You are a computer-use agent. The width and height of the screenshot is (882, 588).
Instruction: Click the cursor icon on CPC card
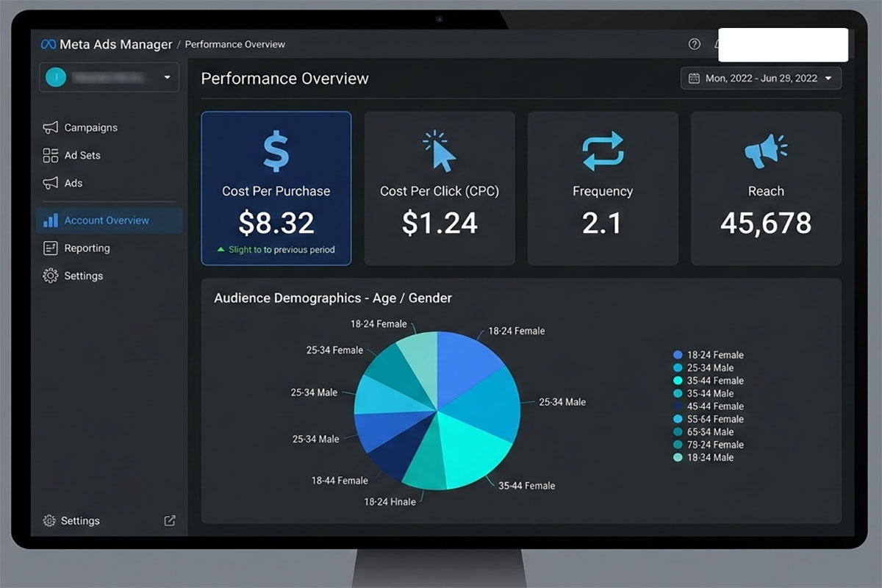click(440, 151)
